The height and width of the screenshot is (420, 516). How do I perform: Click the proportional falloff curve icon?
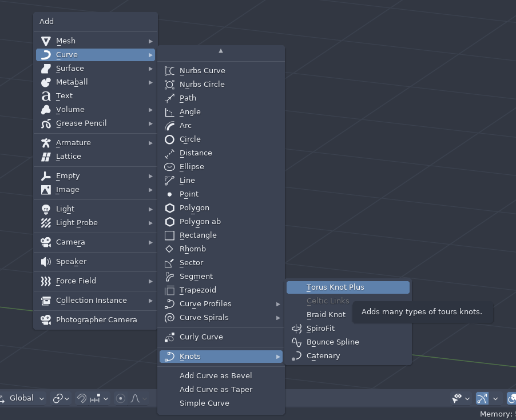point(136,398)
